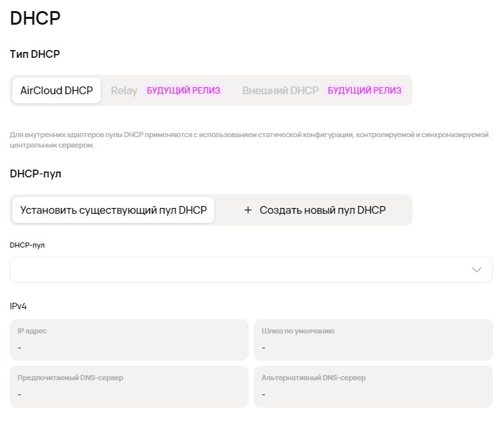Click the БУДУЩИЙ РЕЛИЗ badge beside Внешний DHCP
Viewport: 504px width, 425px height.
coord(364,91)
